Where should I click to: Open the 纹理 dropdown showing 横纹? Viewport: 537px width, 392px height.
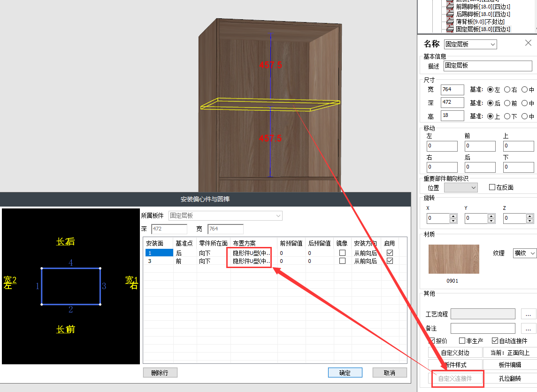(x=525, y=253)
